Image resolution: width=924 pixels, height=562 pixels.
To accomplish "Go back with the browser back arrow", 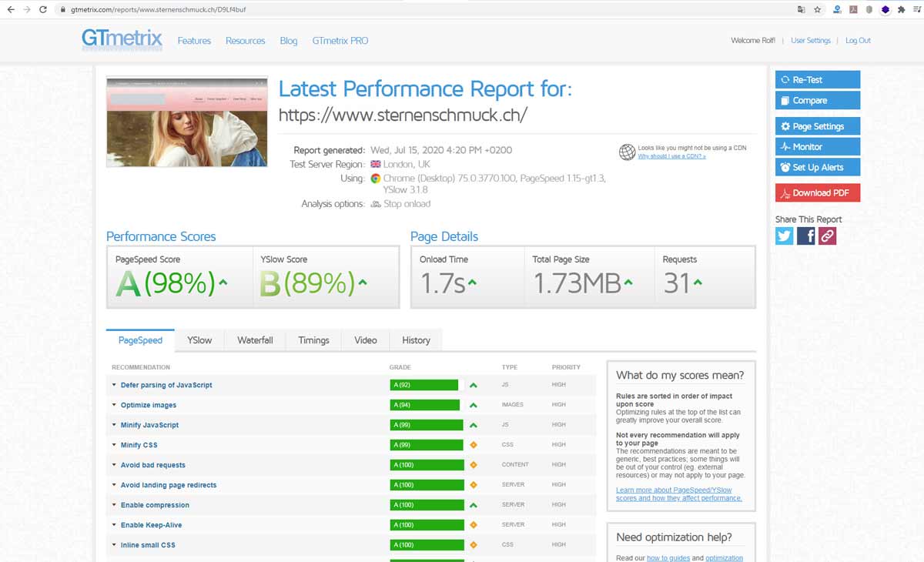I will 10,9.
